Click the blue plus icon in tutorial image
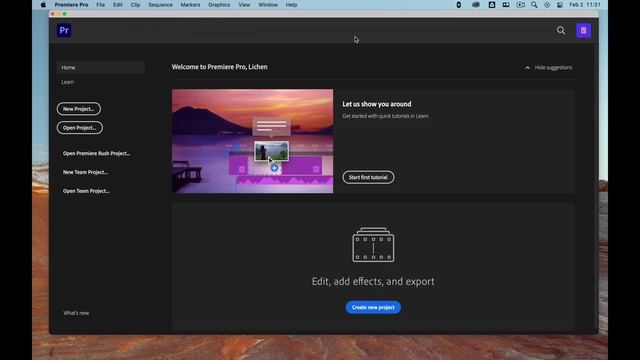Image resolution: width=640 pixels, height=360 pixels. [x=274, y=168]
